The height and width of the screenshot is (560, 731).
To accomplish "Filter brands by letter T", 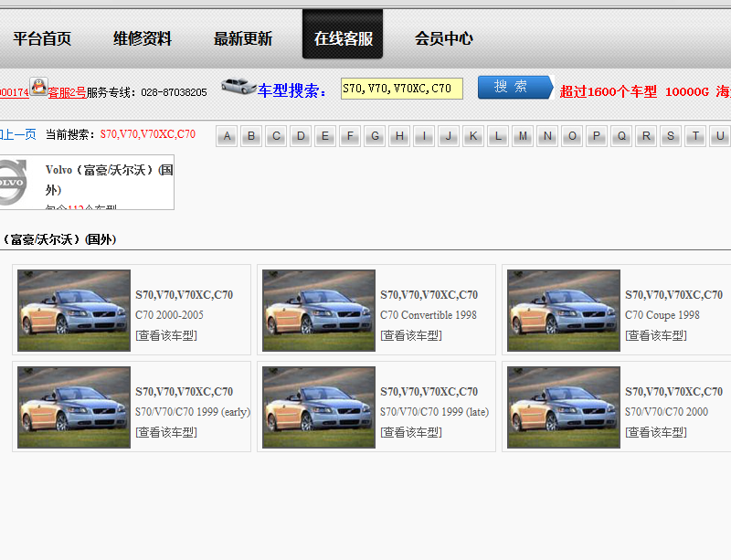I will pos(695,136).
